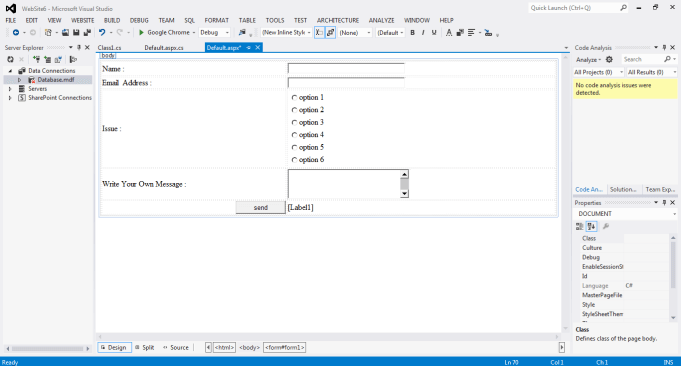
Task: Select the <html> breadcrumb tag
Action: click(x=225, y=347)
